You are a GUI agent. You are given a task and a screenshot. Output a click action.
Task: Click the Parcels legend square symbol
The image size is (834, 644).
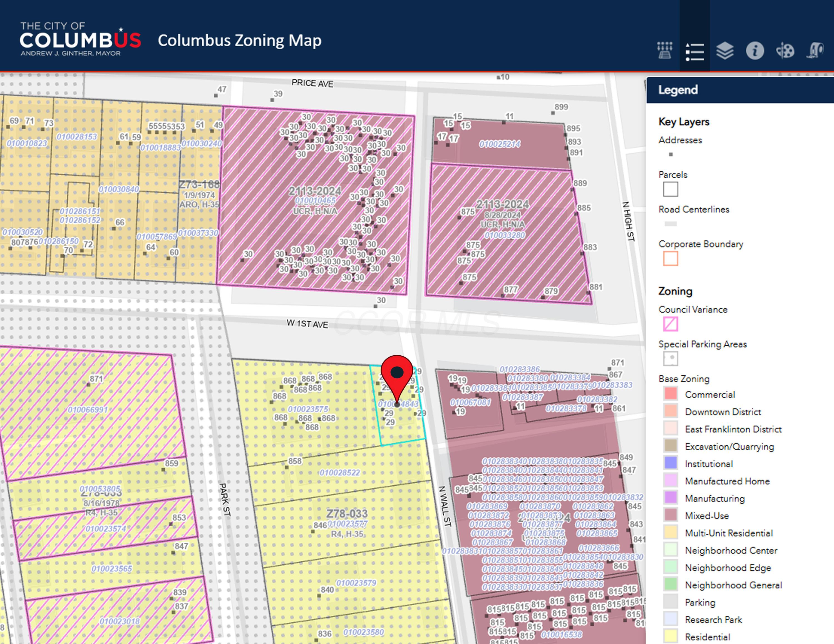[671, 189]
